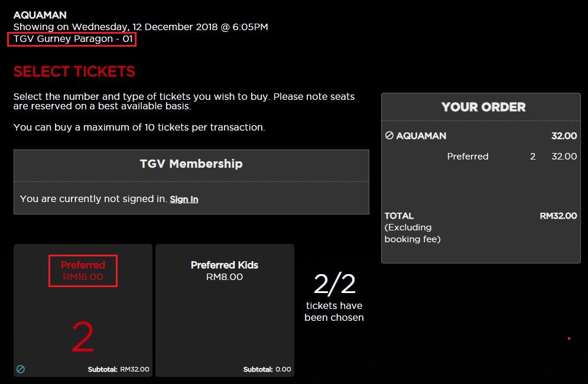
Task: Click the Preferred Subtotal RM32.00 text
Action: click(119, 370)
